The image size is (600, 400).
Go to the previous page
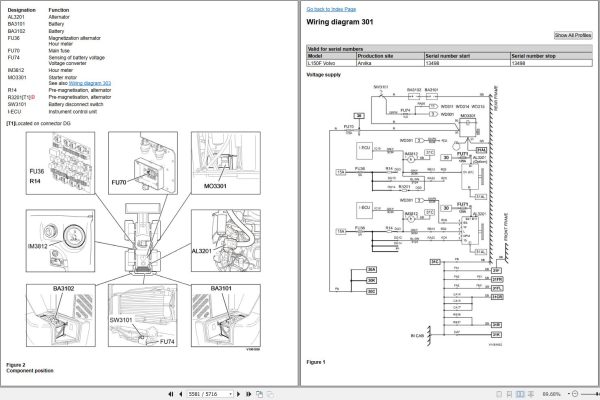(181, 394)
